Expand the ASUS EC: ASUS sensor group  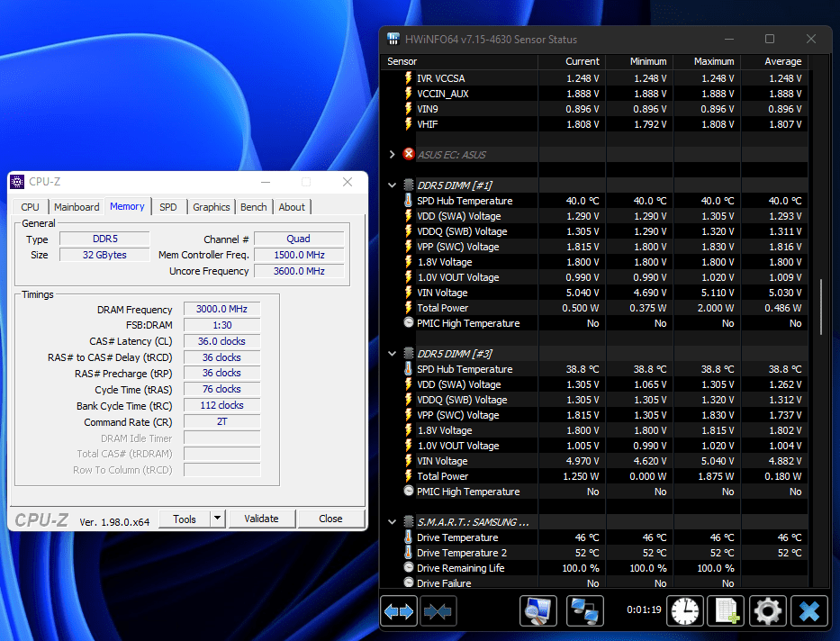393,155
